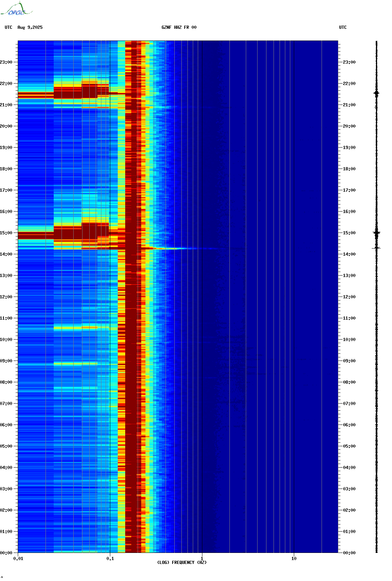
Task: Click the left axis '14:00' time label
Action: [x=6, y=254]
